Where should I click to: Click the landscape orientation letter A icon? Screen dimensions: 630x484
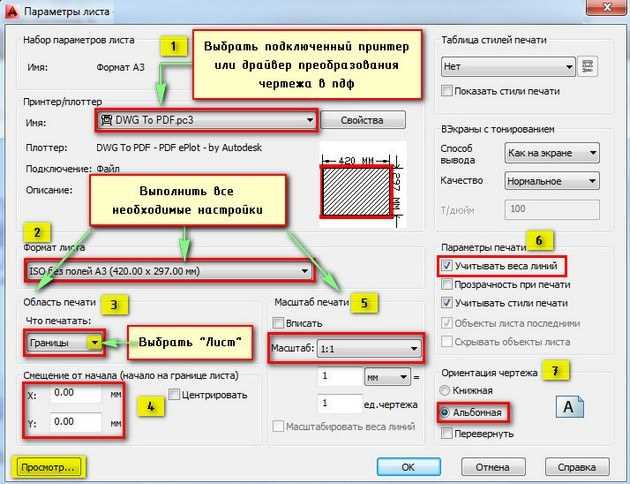point(569,407)
